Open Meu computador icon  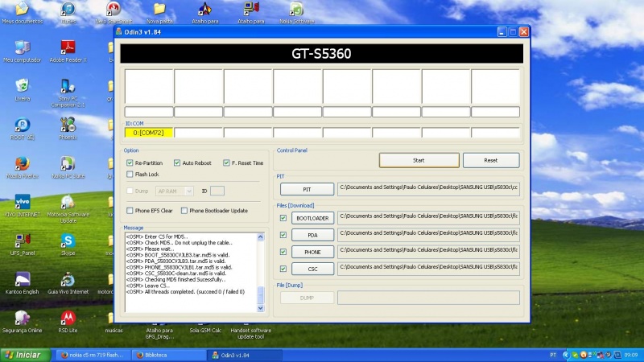click(22, 51)
